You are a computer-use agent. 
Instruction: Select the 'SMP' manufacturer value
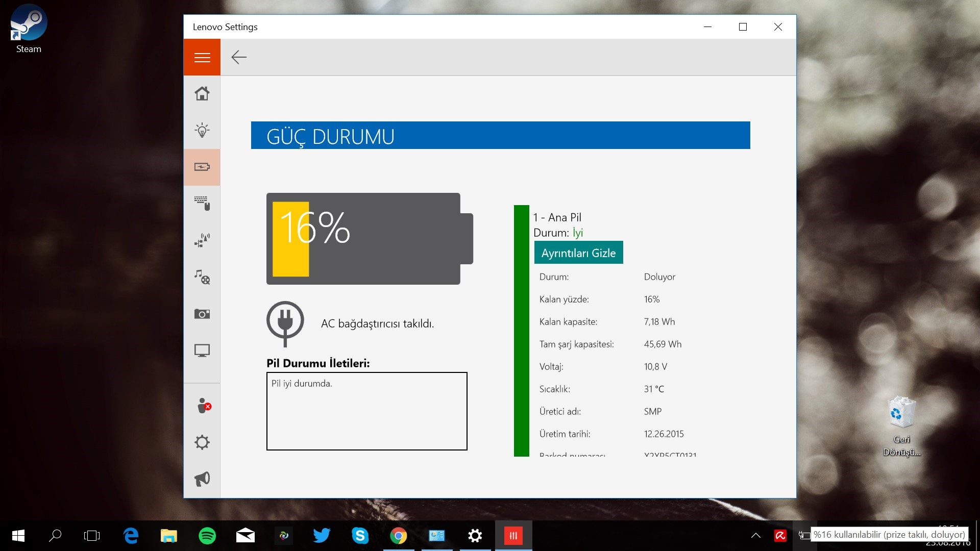point(653,412)
